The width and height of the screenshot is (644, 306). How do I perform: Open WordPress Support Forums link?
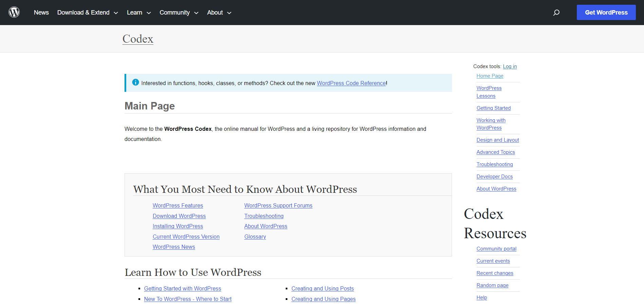click(x=278, y=205)
